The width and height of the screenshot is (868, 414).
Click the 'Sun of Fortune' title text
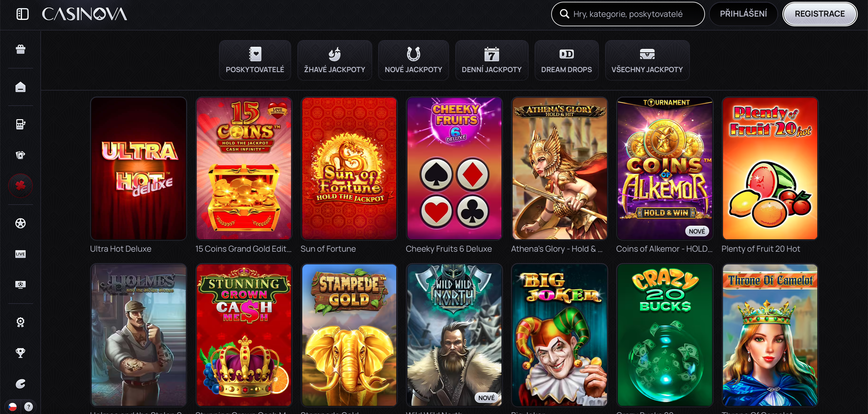point(328,249)
